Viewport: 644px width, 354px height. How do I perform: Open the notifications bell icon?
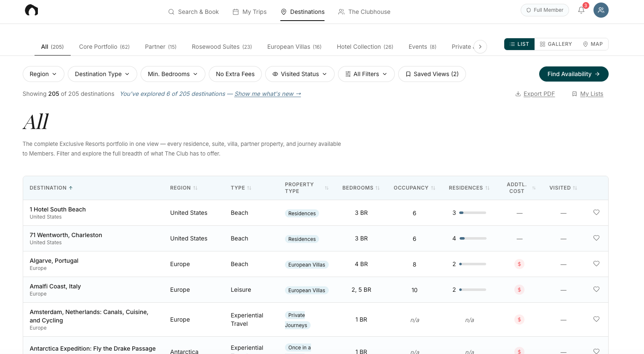581,10
